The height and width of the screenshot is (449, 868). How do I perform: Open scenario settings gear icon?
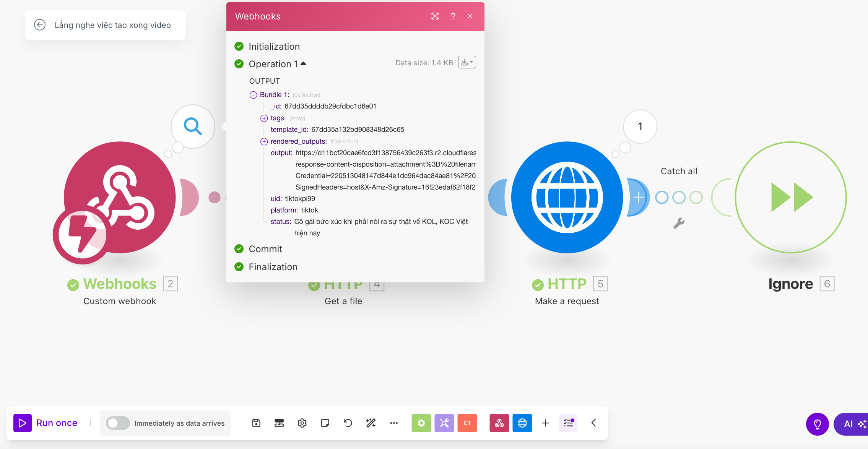[302, 423]
